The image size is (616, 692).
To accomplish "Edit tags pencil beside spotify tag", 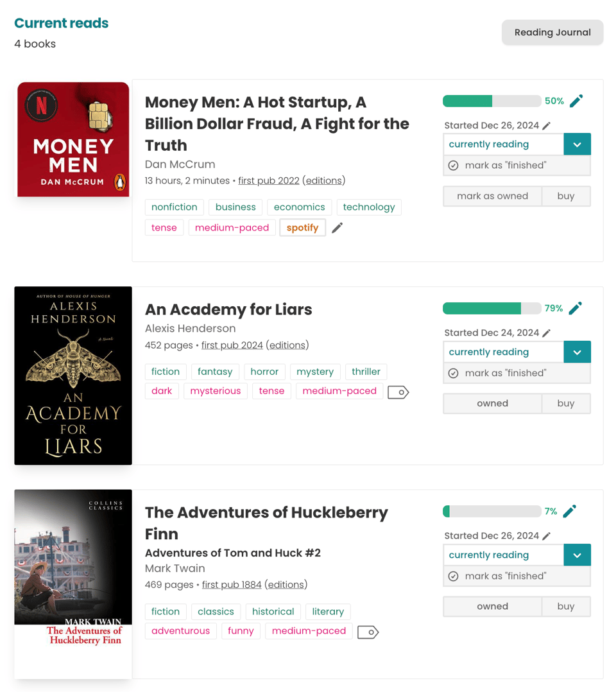I will 338,227.
